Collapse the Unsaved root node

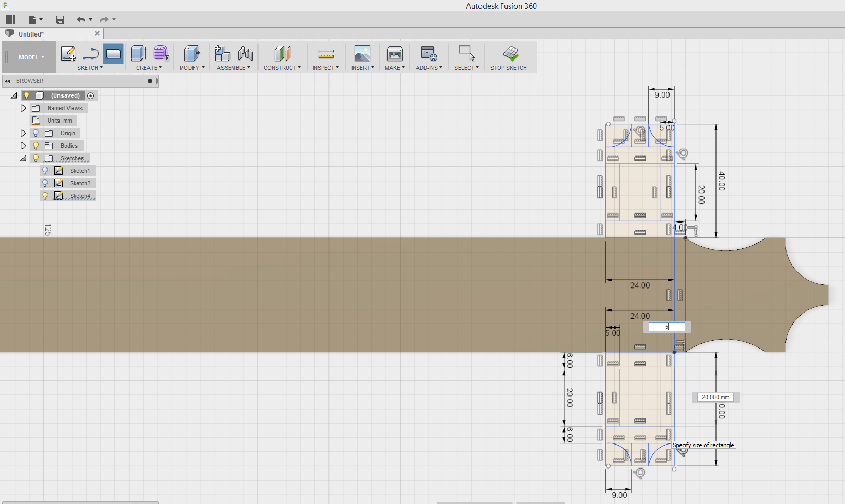pyautogui.click(x=14, y=95)
